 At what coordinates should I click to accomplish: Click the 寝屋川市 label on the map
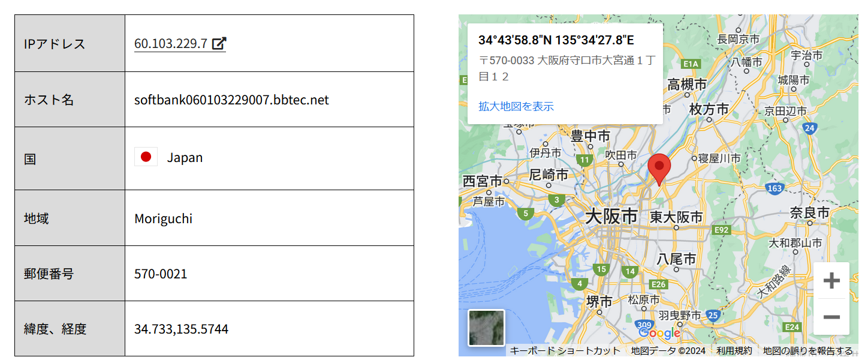[720, 158]
